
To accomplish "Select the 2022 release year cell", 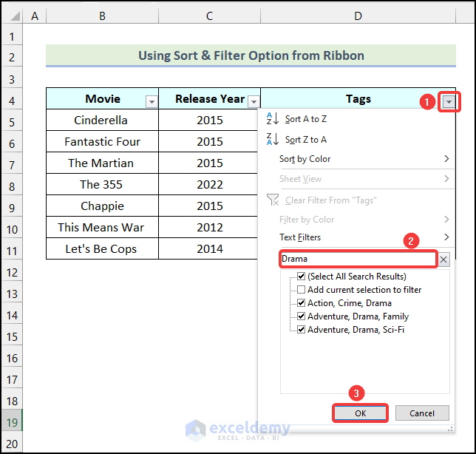I will pyautogui.click(x=208, y=184).
